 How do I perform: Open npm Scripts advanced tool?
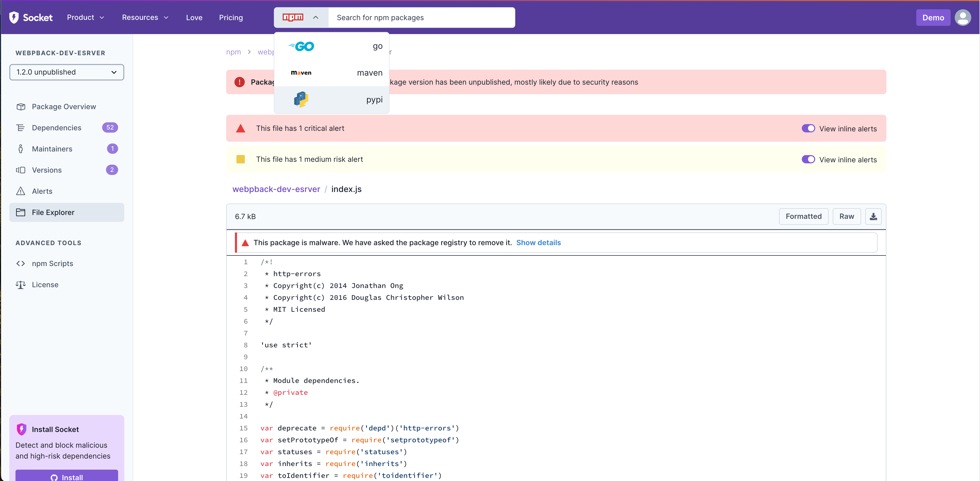point(67,263)
